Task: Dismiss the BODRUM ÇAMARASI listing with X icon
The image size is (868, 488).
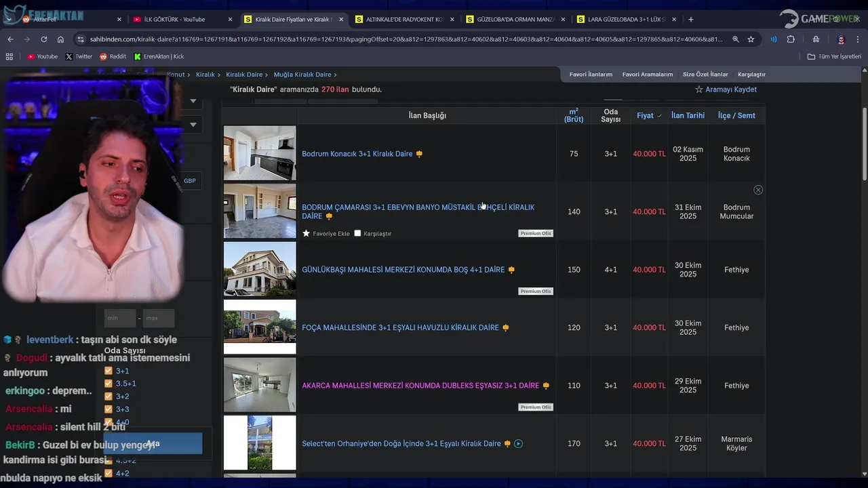Action: pyautogui.click(x=758, y=190)
